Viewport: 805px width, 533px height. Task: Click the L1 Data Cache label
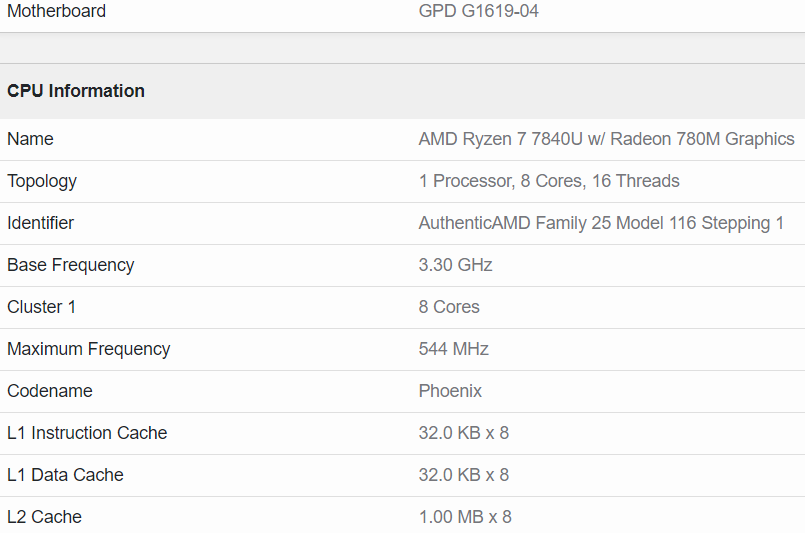[x=65, y=475]
